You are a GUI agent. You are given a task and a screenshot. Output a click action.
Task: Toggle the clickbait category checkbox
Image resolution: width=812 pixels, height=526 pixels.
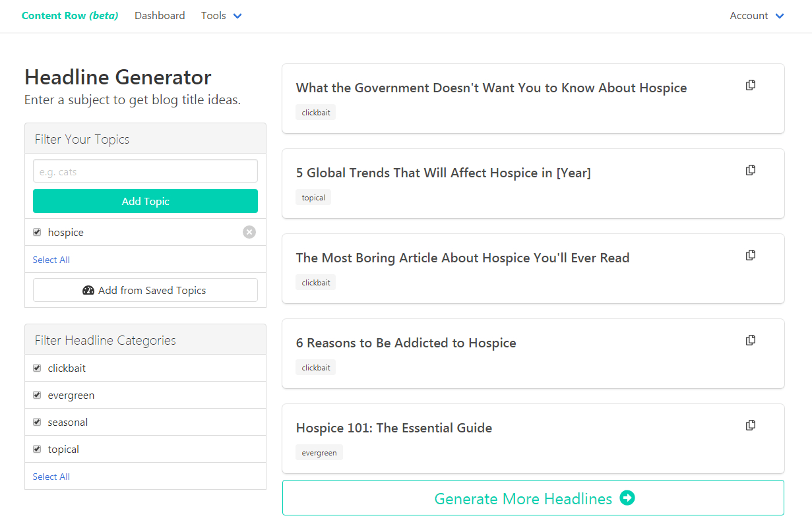pos(37,368)
